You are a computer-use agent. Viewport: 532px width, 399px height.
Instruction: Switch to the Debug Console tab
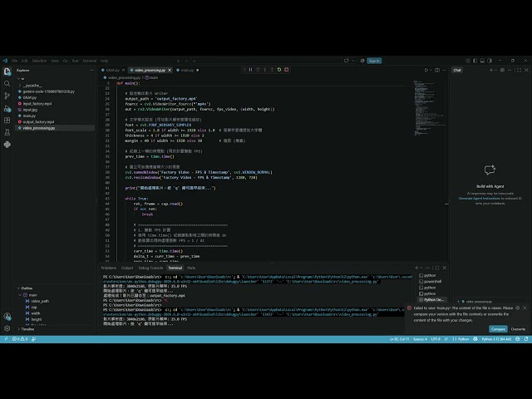(150, 268)
